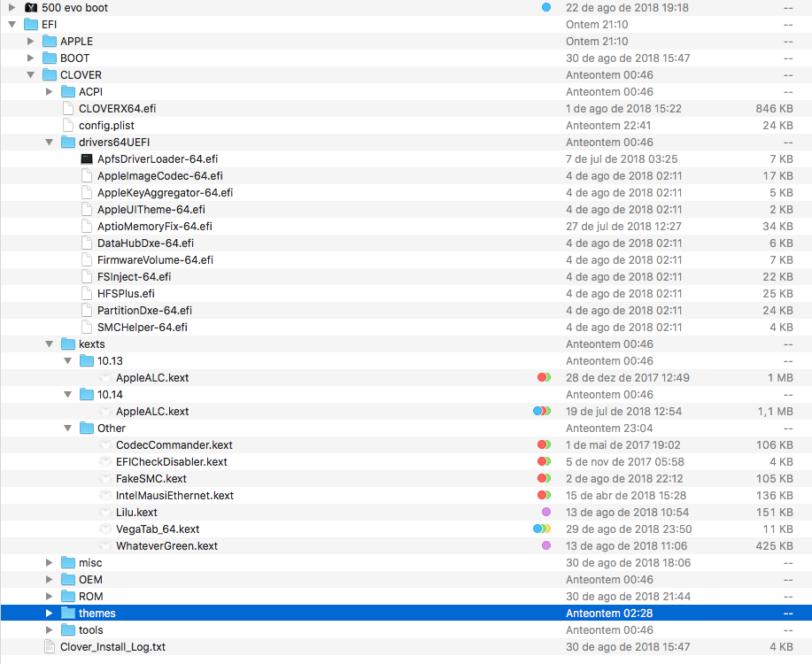This screenshot has width=812, height=664.
Task: Click the BOOT folder icon
Action: [50, 58]
